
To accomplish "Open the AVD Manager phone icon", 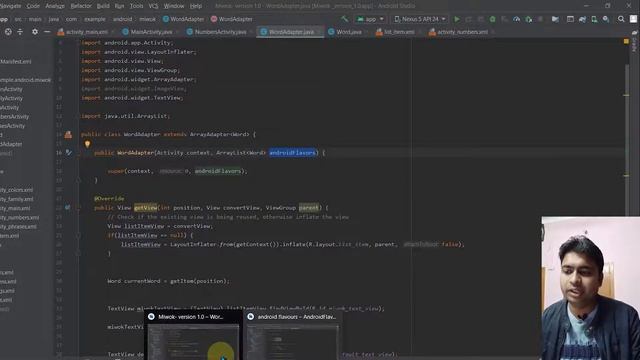I will click(594, 19).
